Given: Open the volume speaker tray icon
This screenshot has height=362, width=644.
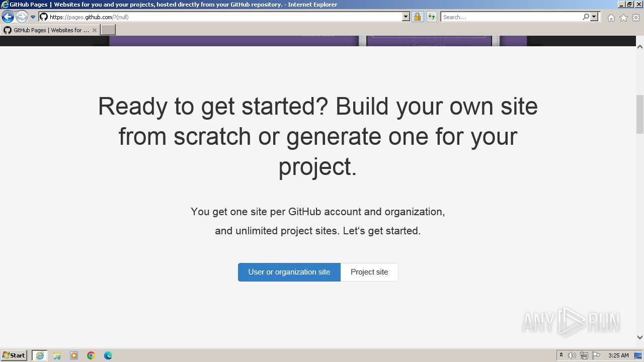Looking at the screenshot, I should [x=572, y=355].
